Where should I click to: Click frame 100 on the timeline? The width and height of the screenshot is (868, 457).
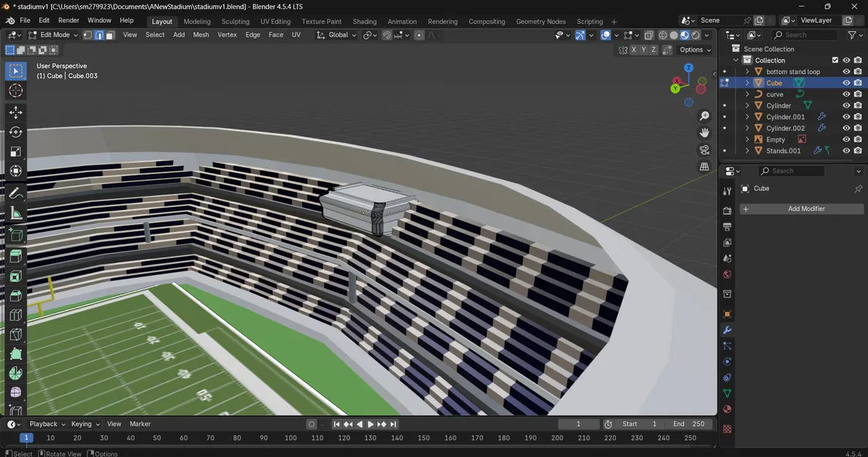pos(291,438)
